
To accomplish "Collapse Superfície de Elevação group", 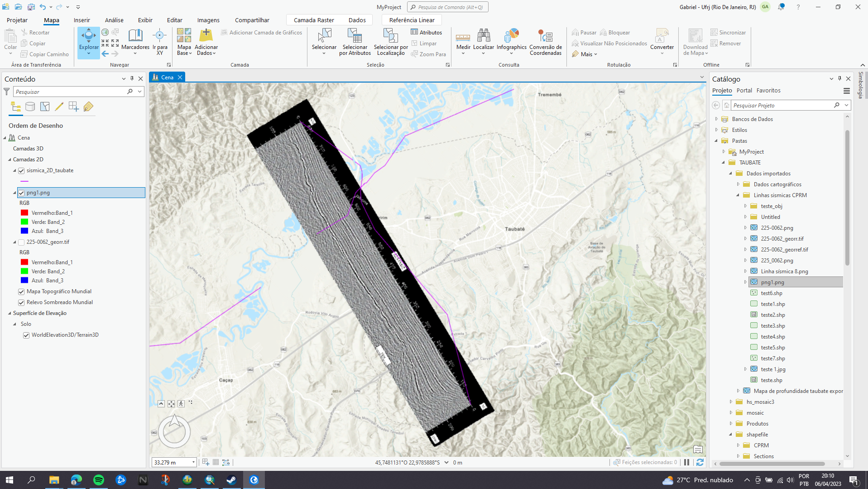I will (10, 313).
